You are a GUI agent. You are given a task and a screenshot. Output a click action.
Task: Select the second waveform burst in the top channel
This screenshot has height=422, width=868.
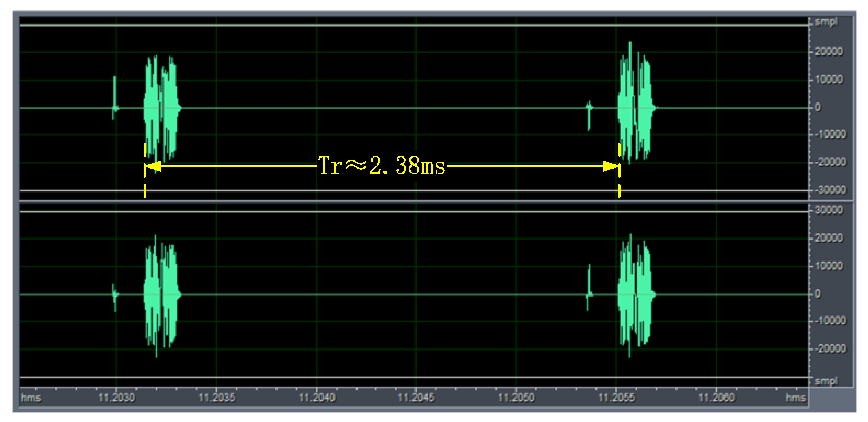(x=637, y=106)
